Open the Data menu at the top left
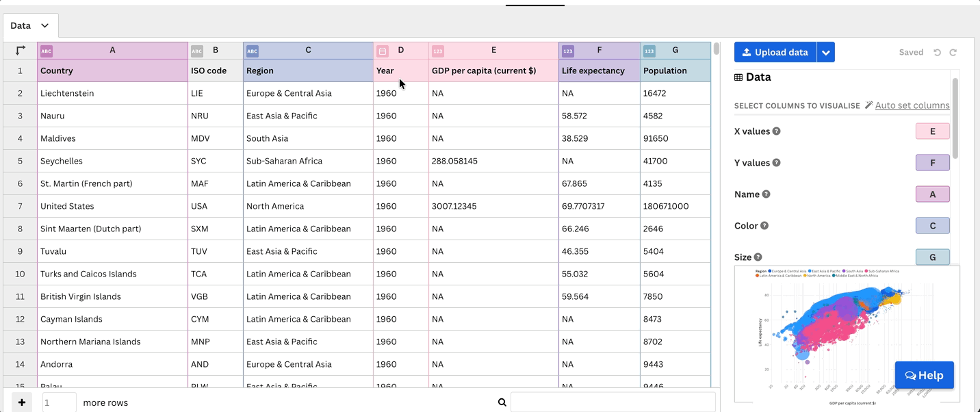Screen dimensions: 980x412 30,25
